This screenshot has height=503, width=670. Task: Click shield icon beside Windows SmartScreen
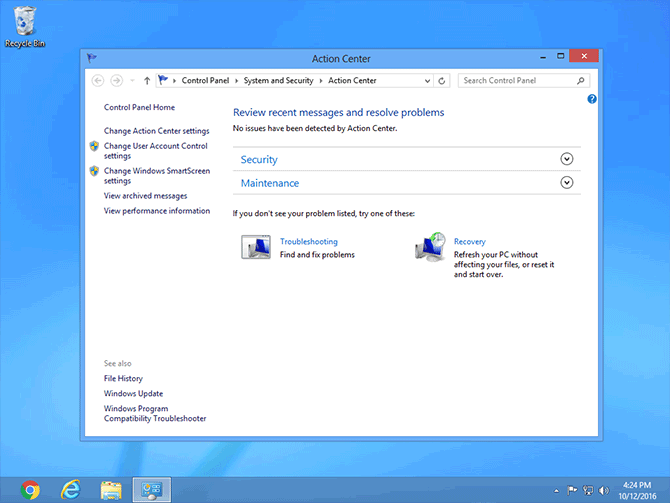tap(94, 171)
